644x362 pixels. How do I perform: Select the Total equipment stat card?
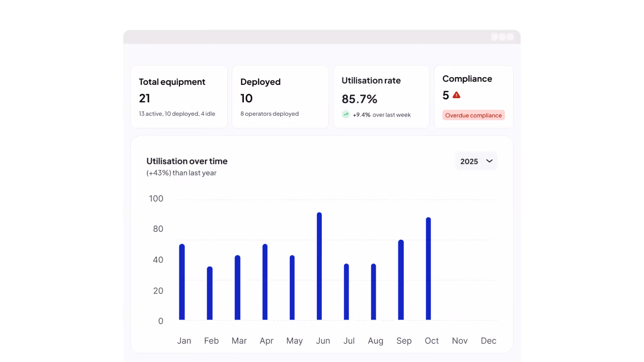[179, 97]
